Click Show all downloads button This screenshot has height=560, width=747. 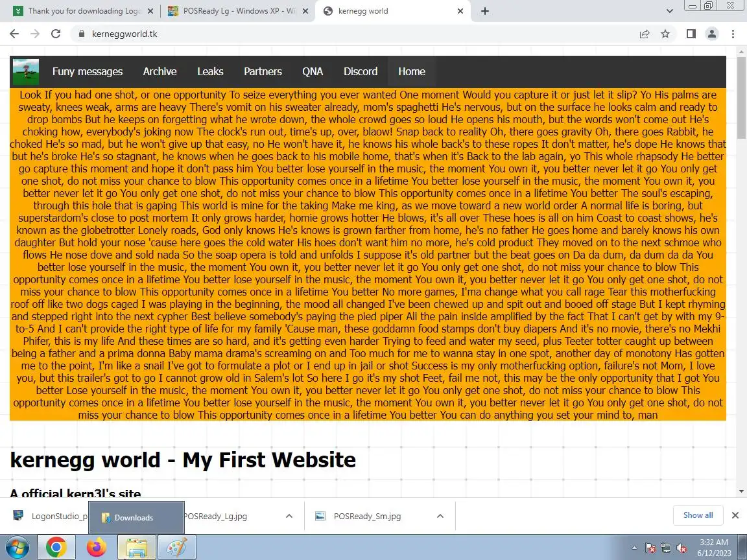698,515
